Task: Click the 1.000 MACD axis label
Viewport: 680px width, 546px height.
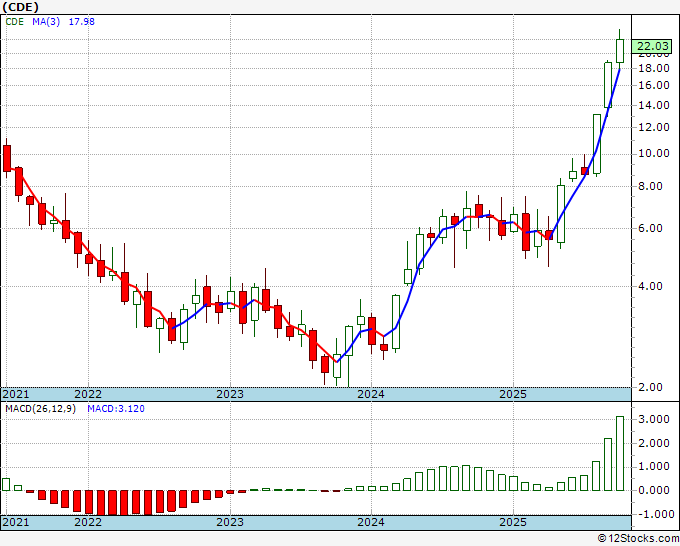Action: tap(654, 467)
